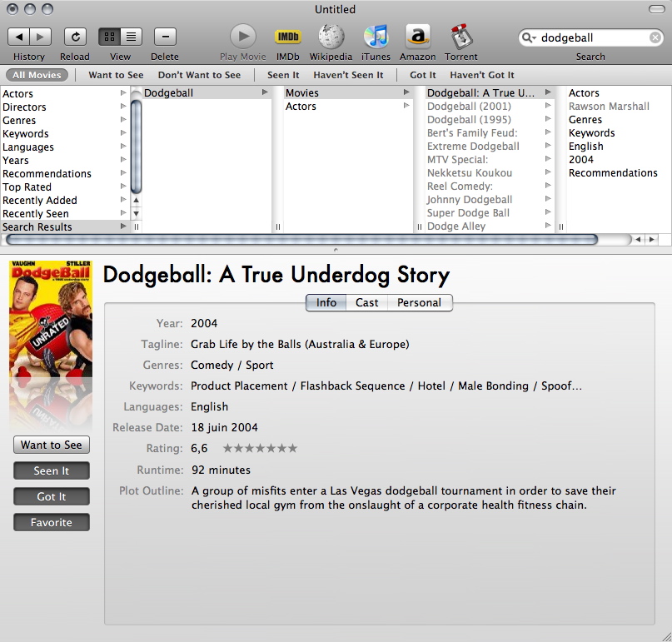Expand the Johnny Dodgeball entry arrow
This screenshot has height=642, width=672.
pos(548,199)
